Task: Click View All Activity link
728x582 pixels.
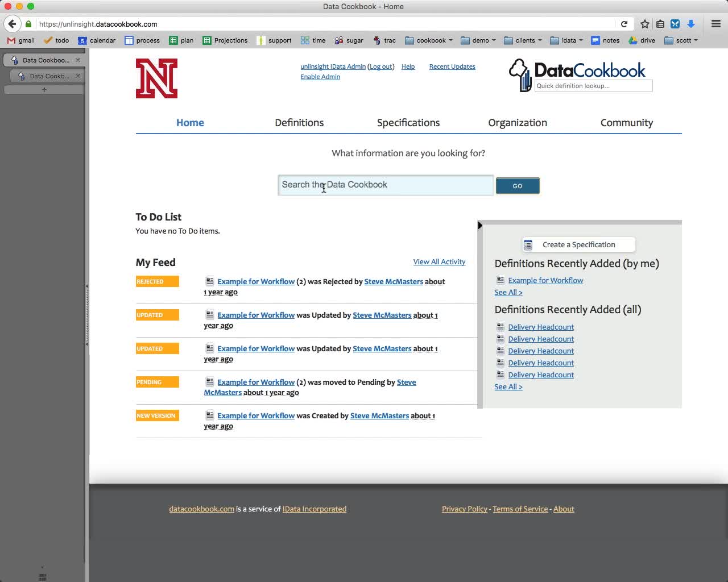Action: coord(439,261)
